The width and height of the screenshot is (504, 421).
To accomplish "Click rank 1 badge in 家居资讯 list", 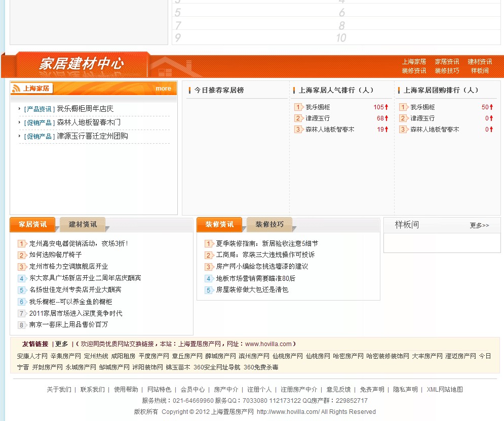I will [x=22, y=243].
